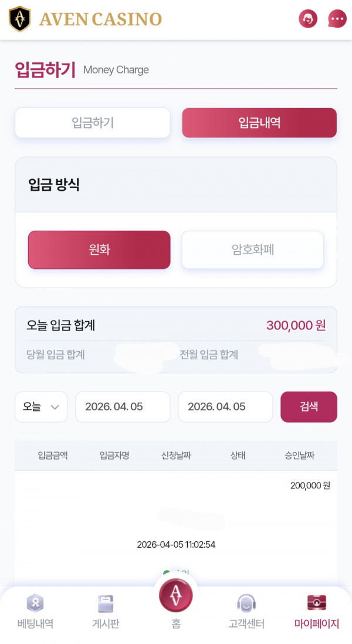Select the 200,000 원 deposit row

(x=309, y=485)
